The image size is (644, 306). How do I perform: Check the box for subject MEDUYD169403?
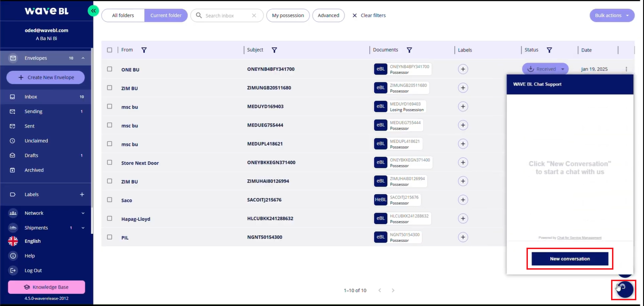110,106
